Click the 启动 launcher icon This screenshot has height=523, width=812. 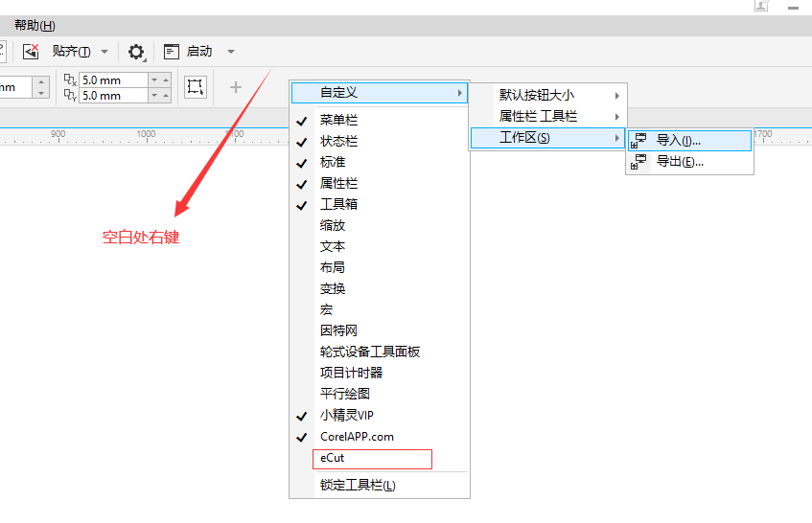click(172, 52)
